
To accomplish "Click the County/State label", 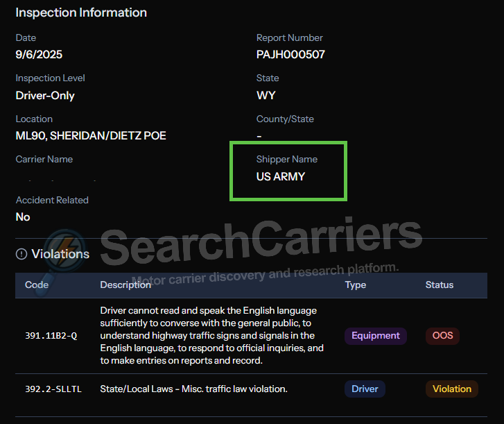I will tap(285, 119).
